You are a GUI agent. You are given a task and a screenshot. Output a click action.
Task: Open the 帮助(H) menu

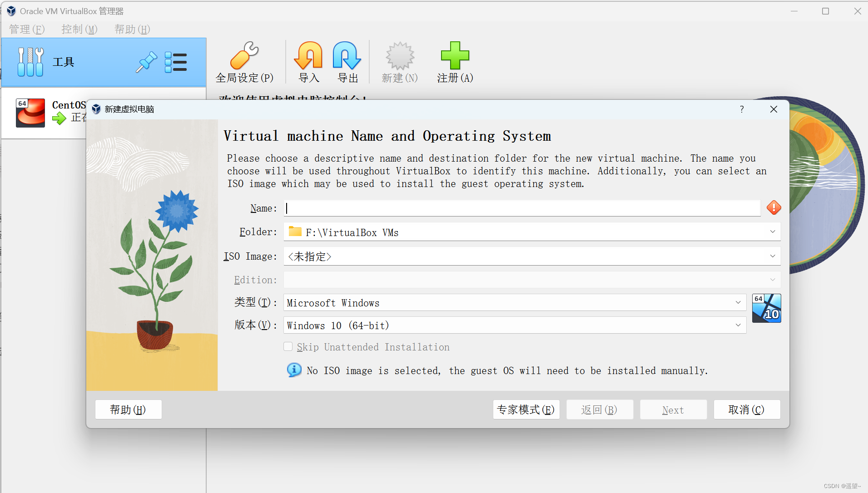(131, 29)
